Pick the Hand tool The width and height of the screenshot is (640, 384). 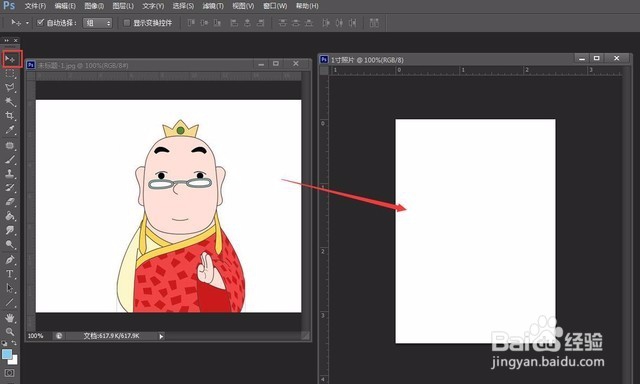[10, 317]
